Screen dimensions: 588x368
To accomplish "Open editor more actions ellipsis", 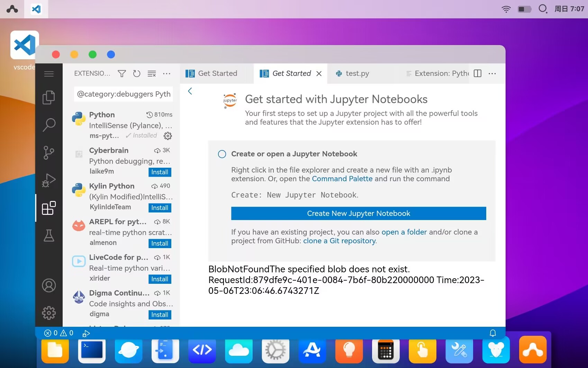I will click(492, 73).
